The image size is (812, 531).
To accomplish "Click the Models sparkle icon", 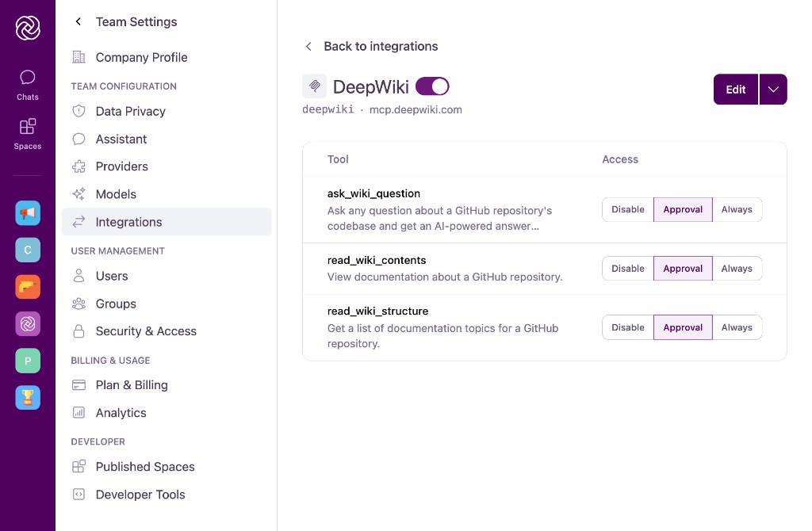I will tap(79, 194).
